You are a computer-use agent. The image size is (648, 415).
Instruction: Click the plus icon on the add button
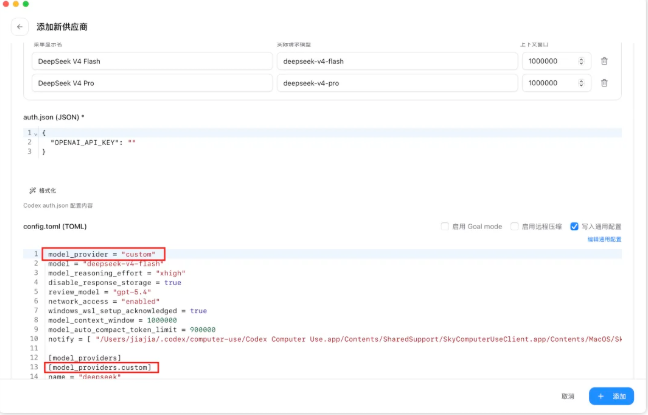(601, 396)
